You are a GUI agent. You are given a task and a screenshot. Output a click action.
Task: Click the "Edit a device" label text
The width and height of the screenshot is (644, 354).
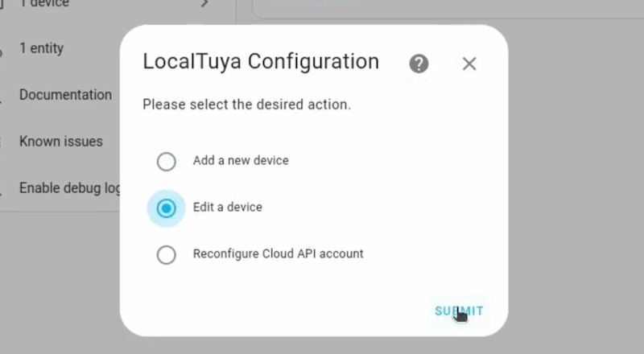(x=228, y=207)
